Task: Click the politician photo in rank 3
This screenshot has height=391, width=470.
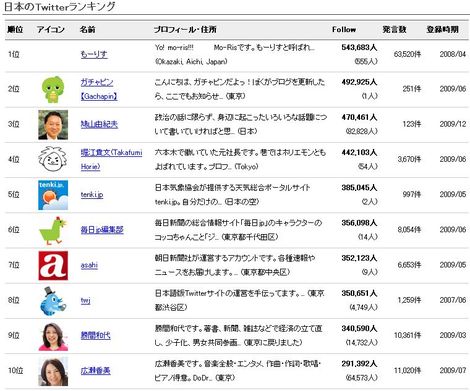Action: click(53, 125)
